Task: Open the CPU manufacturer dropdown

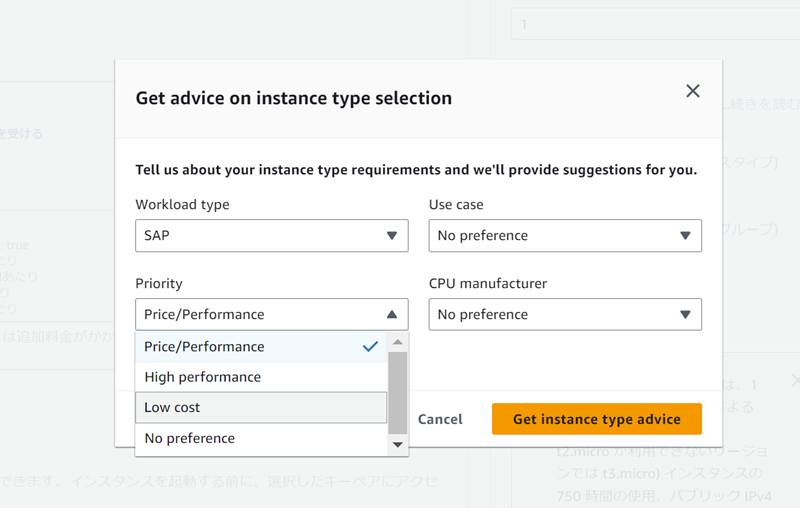Action: [x=565, y=314]
